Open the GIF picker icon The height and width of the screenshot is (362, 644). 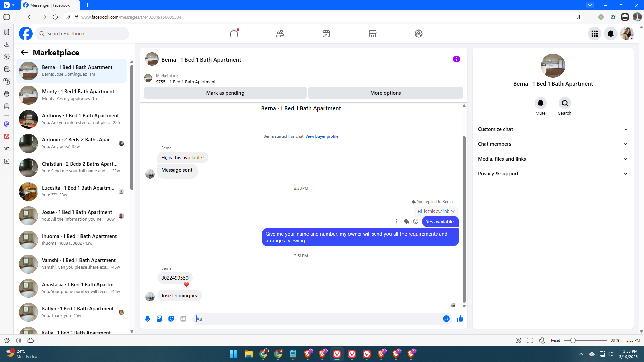(183, 319)
